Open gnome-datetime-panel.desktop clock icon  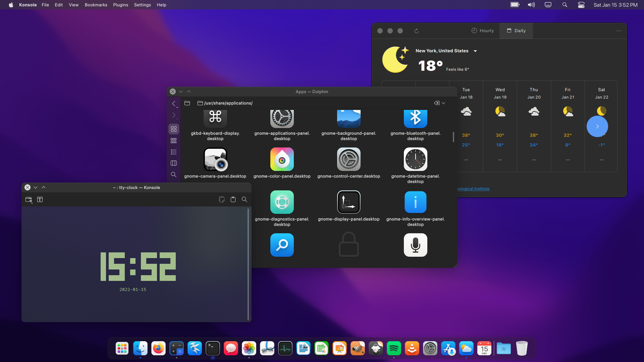tap(416, 160)
